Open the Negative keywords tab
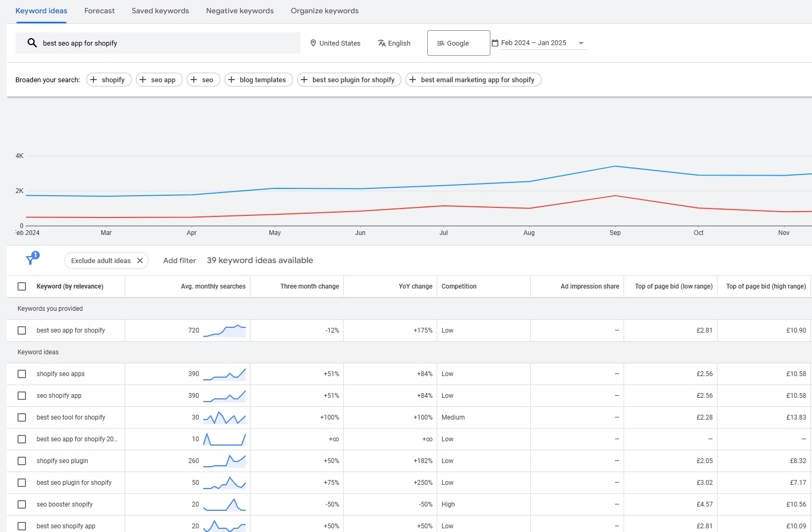812x532 pixels. click(240, 11)
